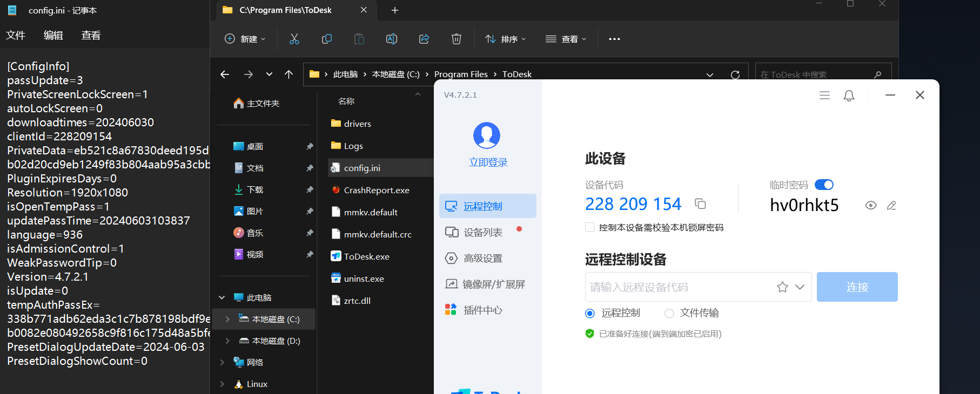Expand address bar history dropdown
Image resolution: width=980 pixels, height=394 pixels.
[x=710, y=75]
